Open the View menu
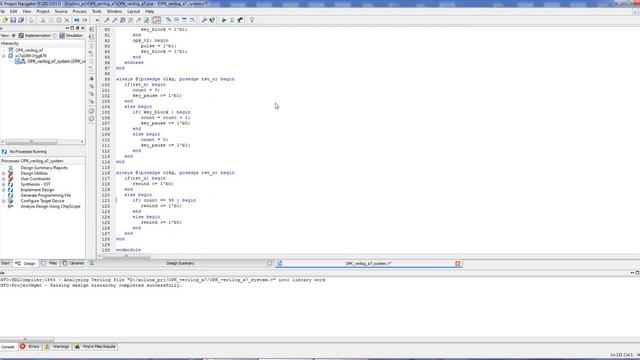 point(27,11)
